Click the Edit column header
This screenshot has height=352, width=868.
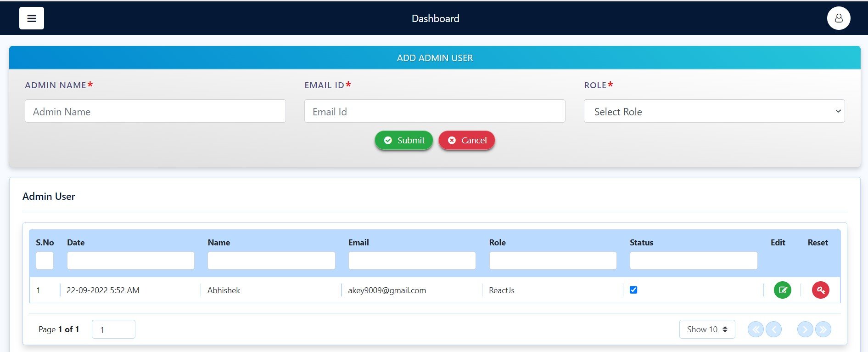(778, 243)
